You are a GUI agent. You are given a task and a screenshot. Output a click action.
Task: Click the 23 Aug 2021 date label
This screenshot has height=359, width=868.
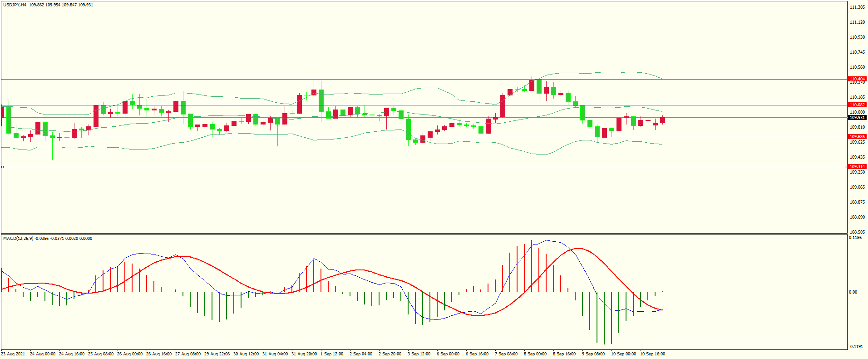pyautogui.click(x=13, y=354)
